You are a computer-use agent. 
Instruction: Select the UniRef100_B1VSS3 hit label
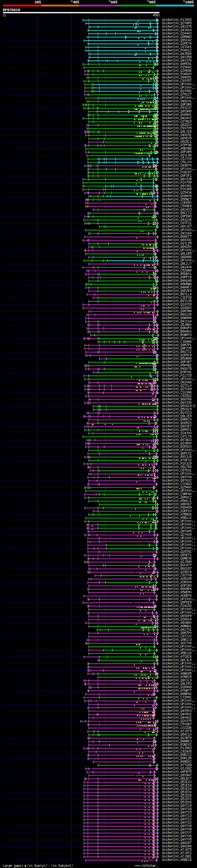(x=177, y=412)
